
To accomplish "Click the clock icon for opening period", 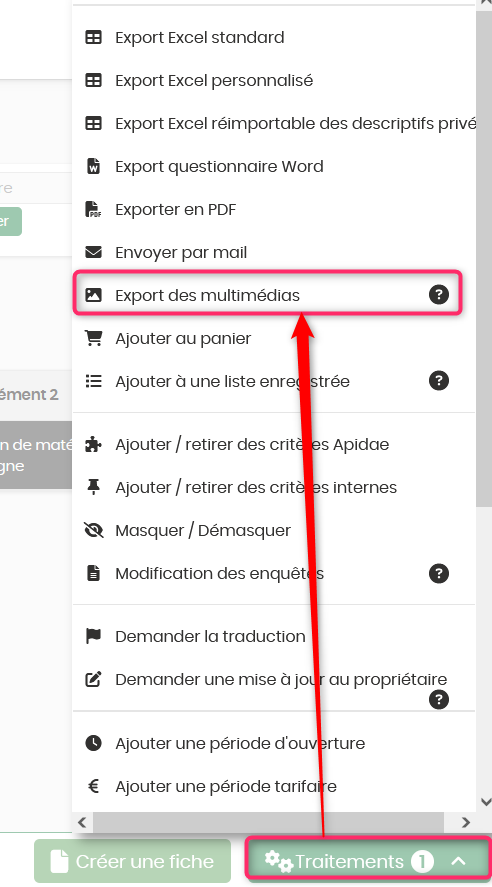I will click(93, 743).
